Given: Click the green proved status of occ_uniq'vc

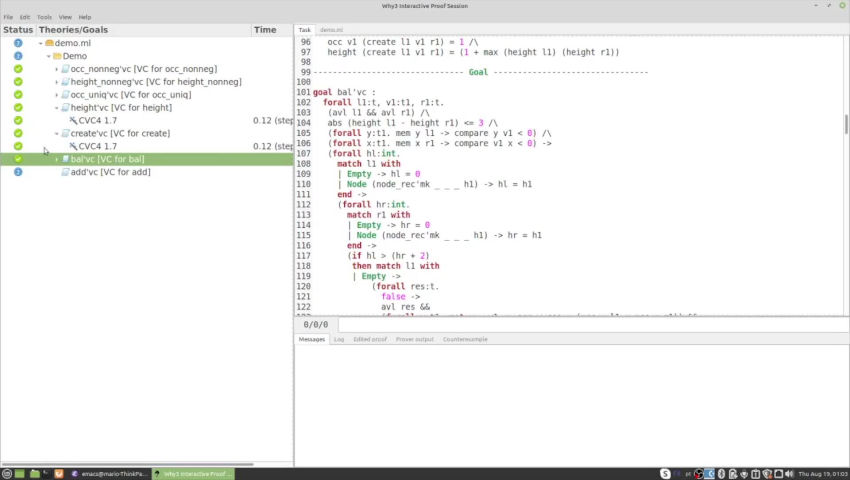Looking at the screenshot, I should tap(18, 94).
